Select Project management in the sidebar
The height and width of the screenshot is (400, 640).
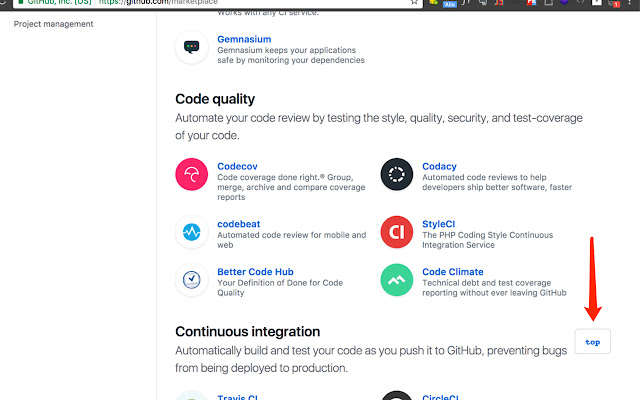(x=53, y=24)
